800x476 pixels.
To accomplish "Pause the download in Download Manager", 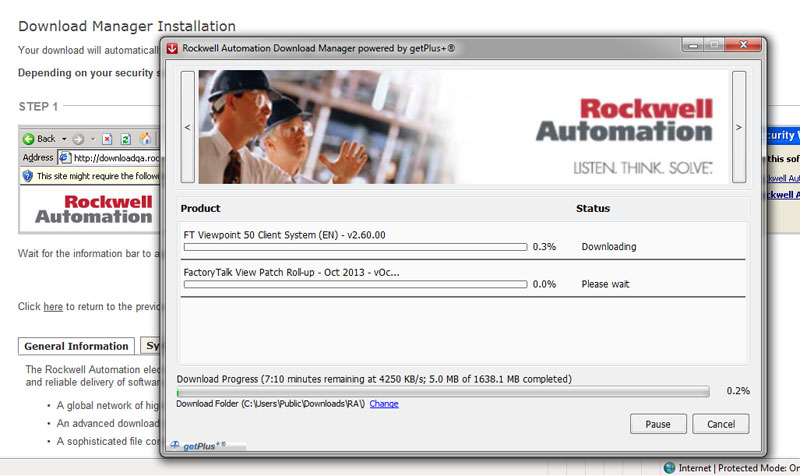I will click(x=658, y=424).
